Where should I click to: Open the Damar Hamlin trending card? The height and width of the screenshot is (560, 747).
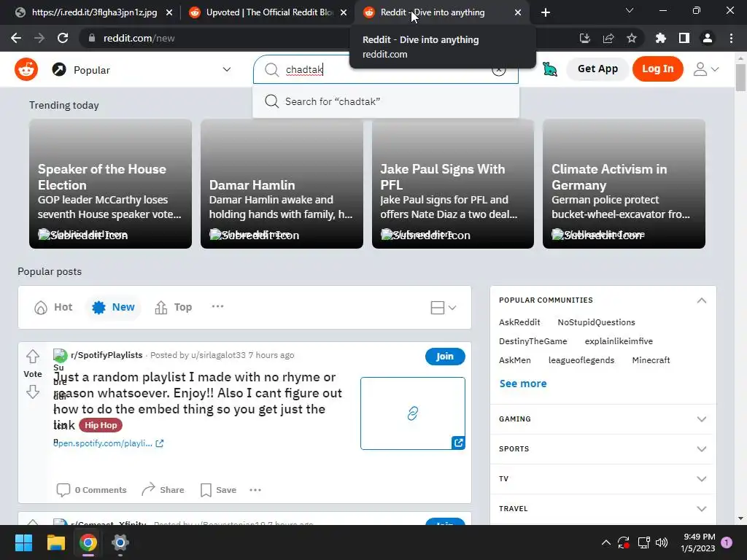(282, 184)
